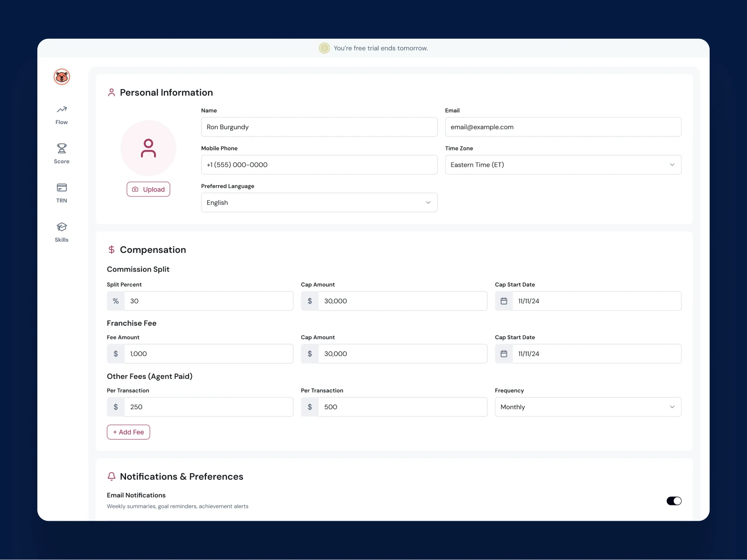Open the Preferred Language dropdown
This screenshot has width=747, height=560.
319,203
